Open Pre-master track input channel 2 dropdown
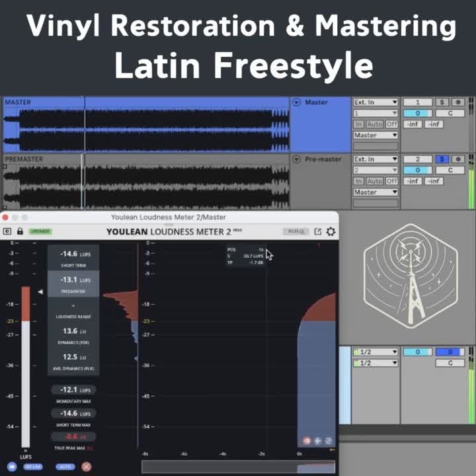The width and height of the screenshot is (476, 476). [376, 170]
